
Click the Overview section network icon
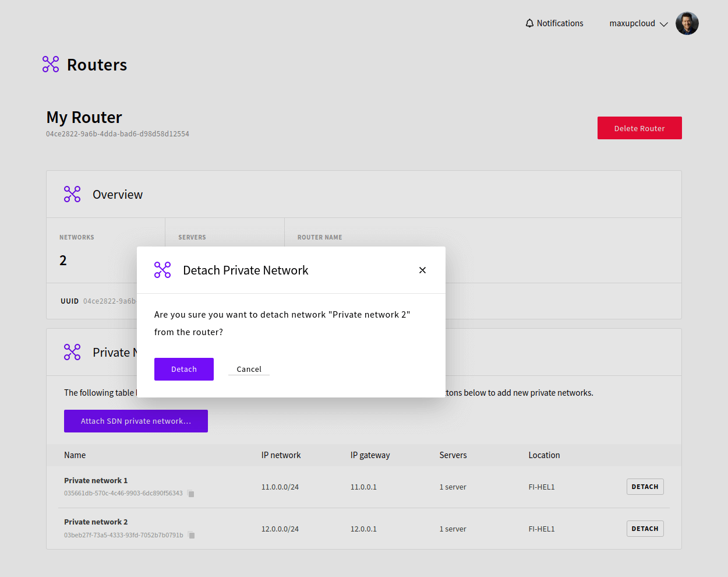click(x=72, y=194)
